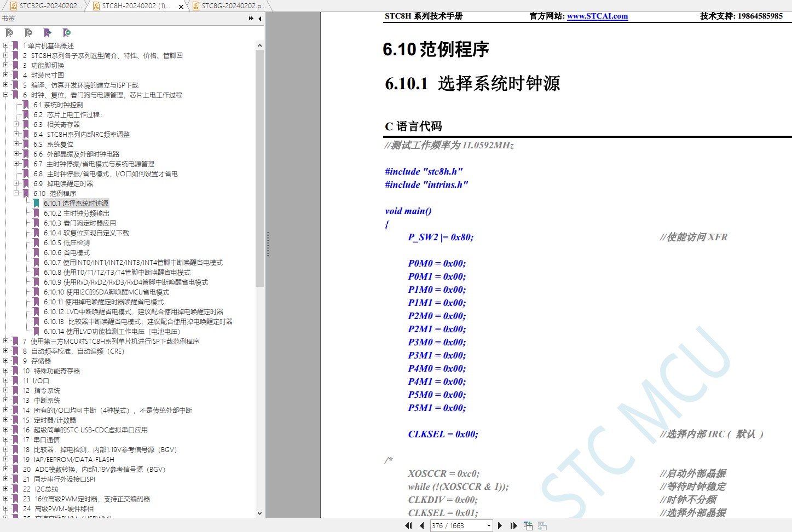Open bookmark 19 IAP/EEPROM/DATA-FLASH
The width and height of the screenshot is (792, 532).
[68, 460]
